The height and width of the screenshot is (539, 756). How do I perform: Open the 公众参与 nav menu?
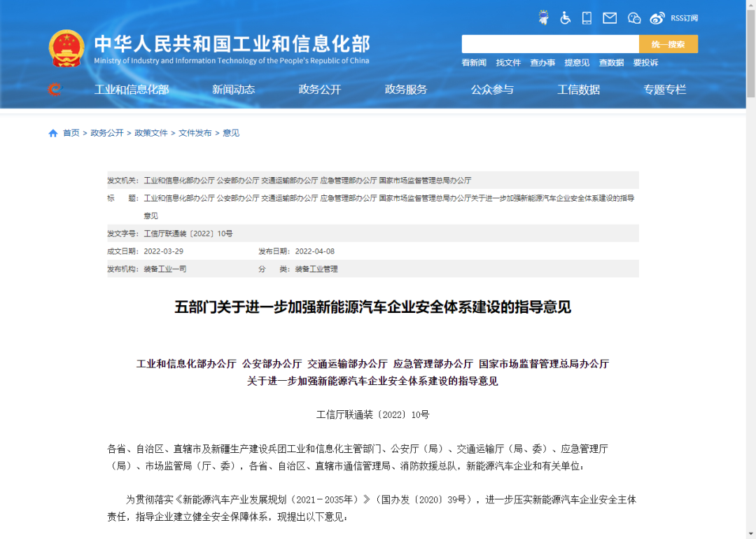(x=492, y=90)
